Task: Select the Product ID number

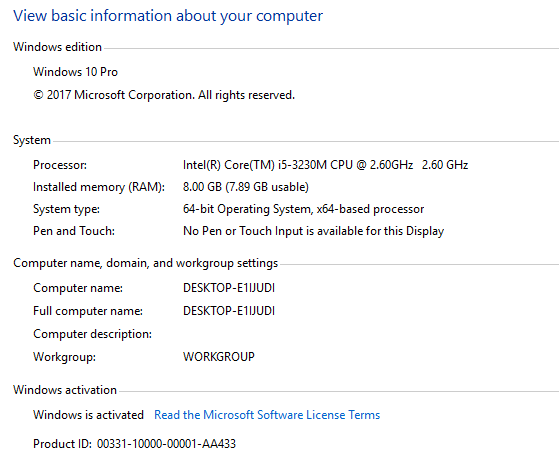Action: point(166,444)
